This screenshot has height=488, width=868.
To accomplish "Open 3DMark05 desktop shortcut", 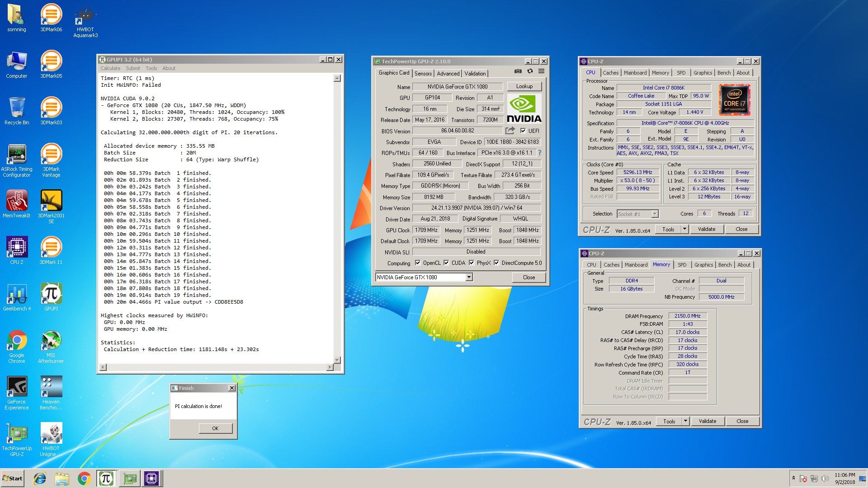I will point(51,65).
